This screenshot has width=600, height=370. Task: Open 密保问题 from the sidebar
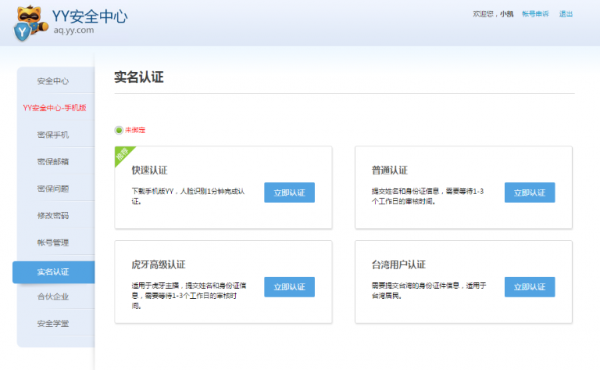53,189
